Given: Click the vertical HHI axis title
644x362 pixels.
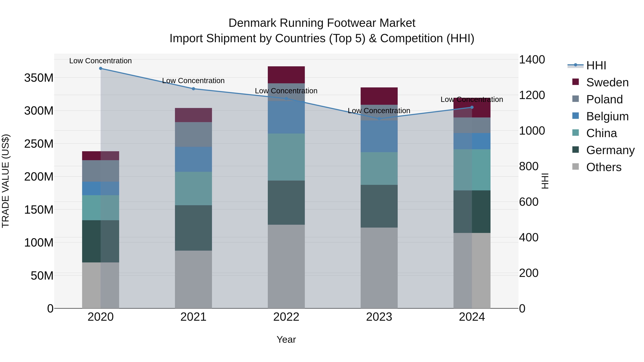Looking at the screenshot, I should 545,181.
